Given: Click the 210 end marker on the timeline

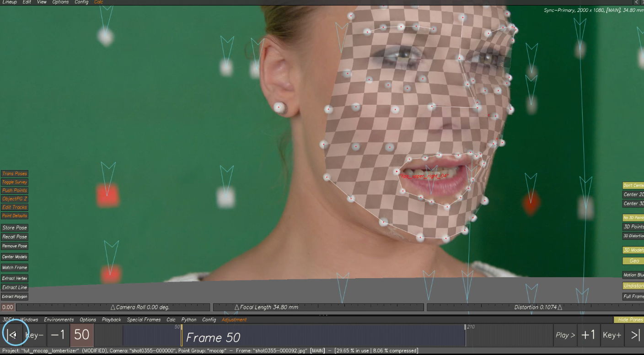Looking at the screenshot, I should click(465, 327).
